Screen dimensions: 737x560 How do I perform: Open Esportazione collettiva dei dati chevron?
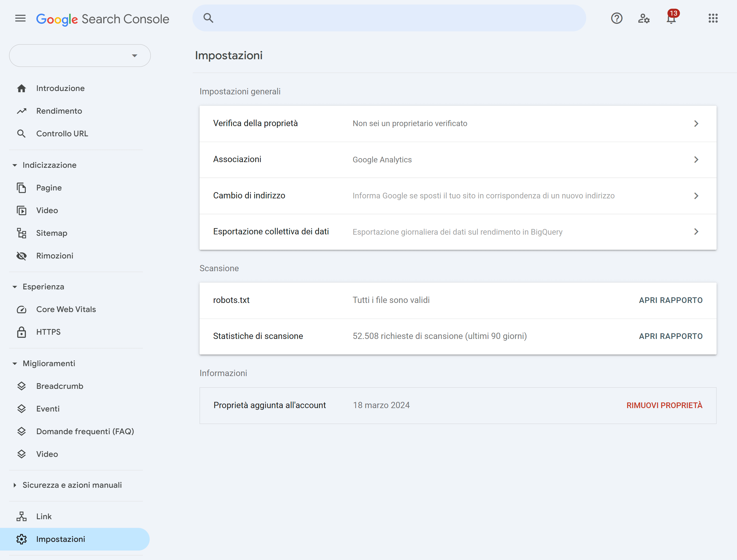click(x=696, y=232)
